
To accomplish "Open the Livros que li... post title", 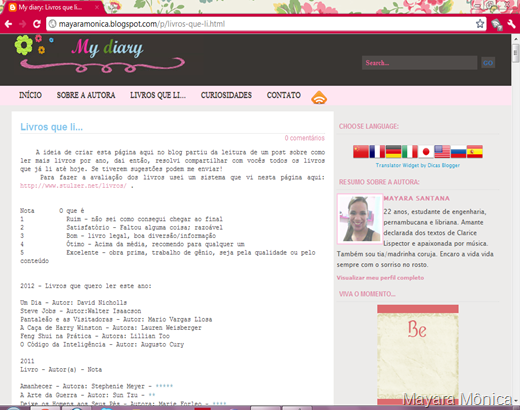I will pyautogui.click(x=52, y=127).
